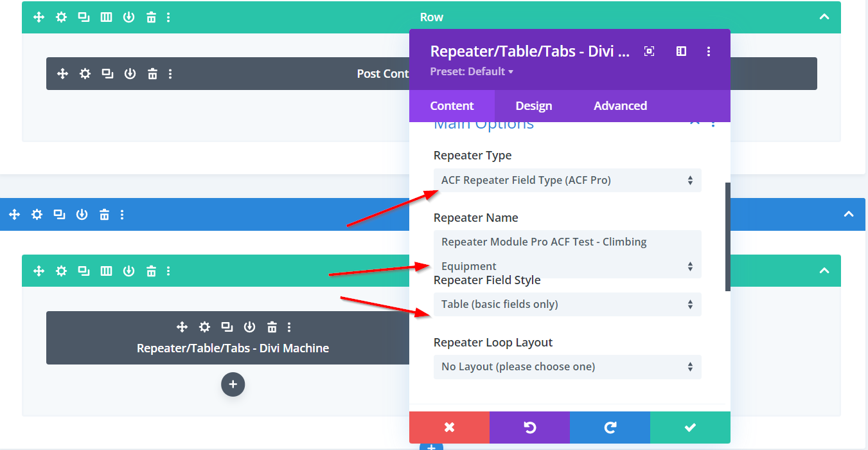Click the blue section's settings gear icon
868x450 pixels.
click(x=37, y=215)
